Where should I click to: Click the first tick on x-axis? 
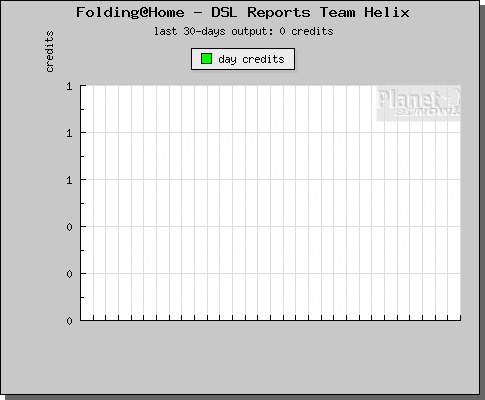[x=93, y=318]
